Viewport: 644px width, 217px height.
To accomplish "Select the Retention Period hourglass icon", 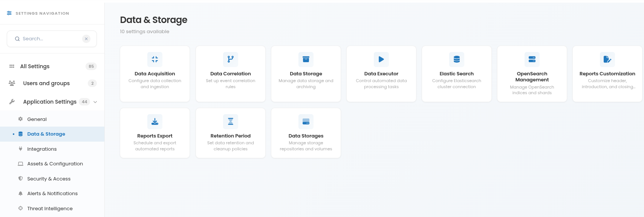I will tap(231, 121).
